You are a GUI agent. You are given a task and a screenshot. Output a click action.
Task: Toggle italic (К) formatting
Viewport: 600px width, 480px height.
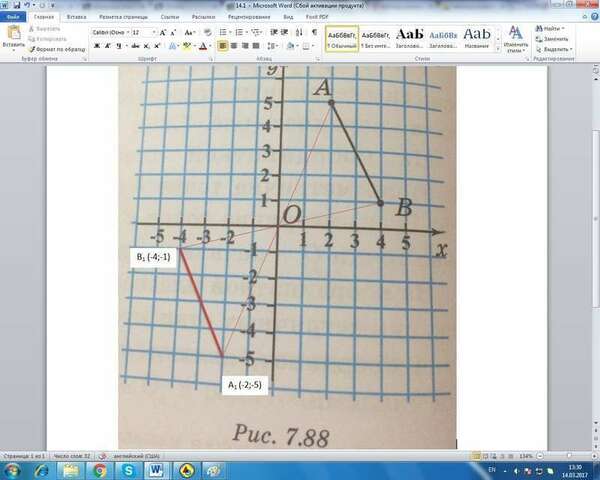(x=108, y=46)
